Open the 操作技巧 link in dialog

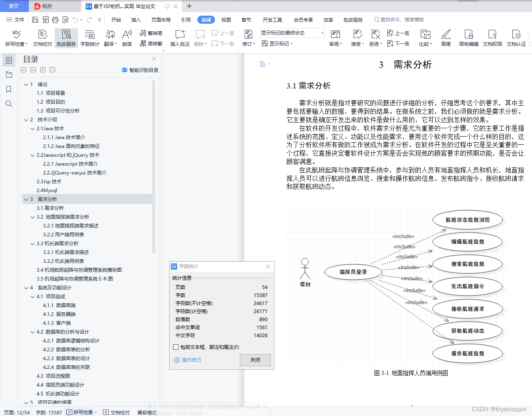[188, 360]
